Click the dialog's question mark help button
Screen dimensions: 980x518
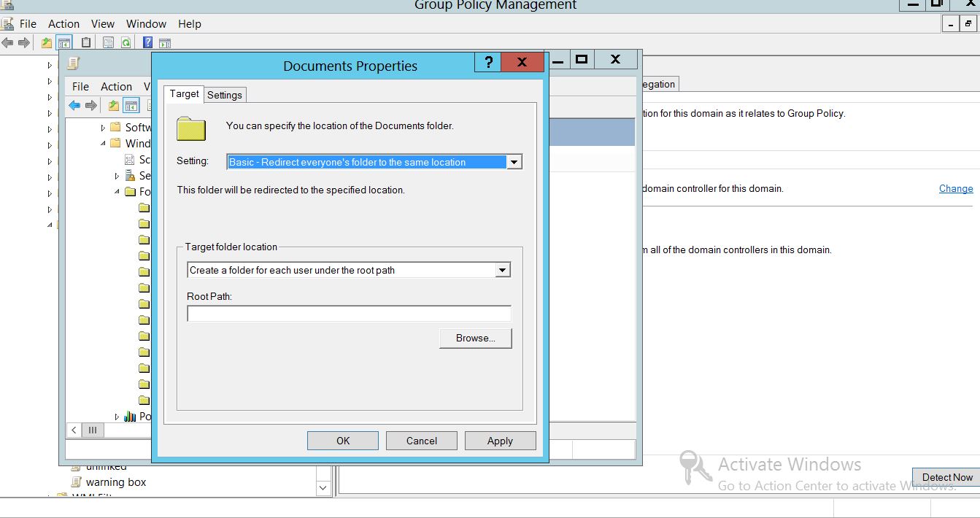488,62
